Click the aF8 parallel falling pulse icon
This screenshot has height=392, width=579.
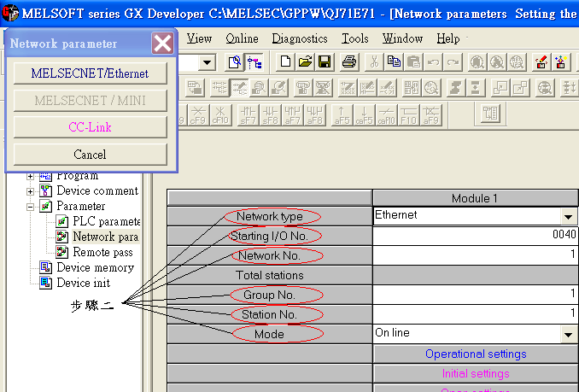coord(314,114)
